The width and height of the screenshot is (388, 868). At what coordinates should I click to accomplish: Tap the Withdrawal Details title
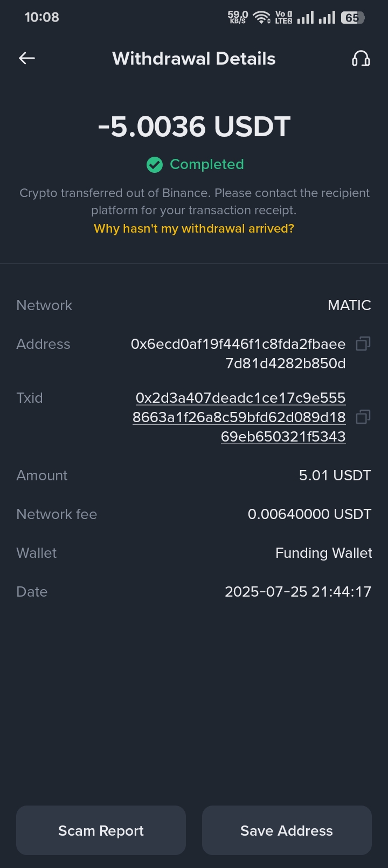coord(194,58)
